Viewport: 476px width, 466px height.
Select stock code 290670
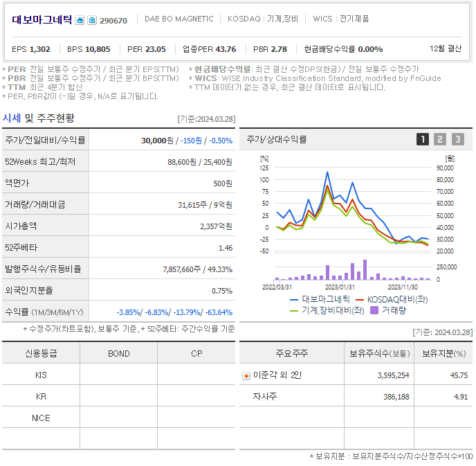pos(113,21)
